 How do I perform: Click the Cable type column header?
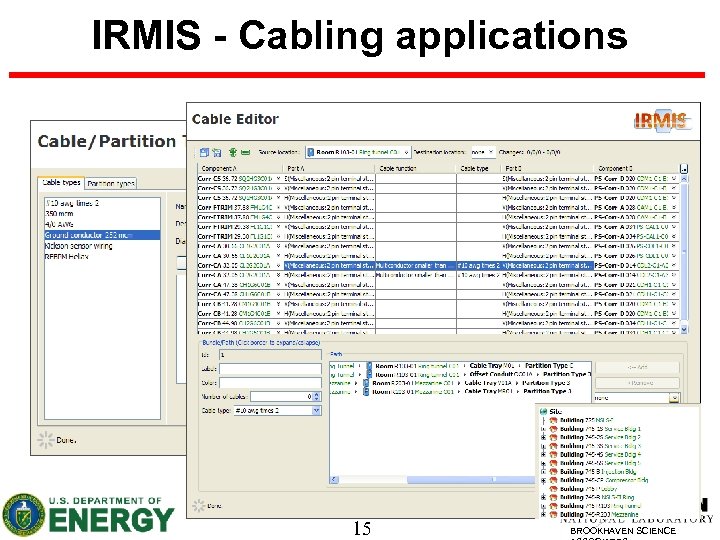(x=478, y=169)
